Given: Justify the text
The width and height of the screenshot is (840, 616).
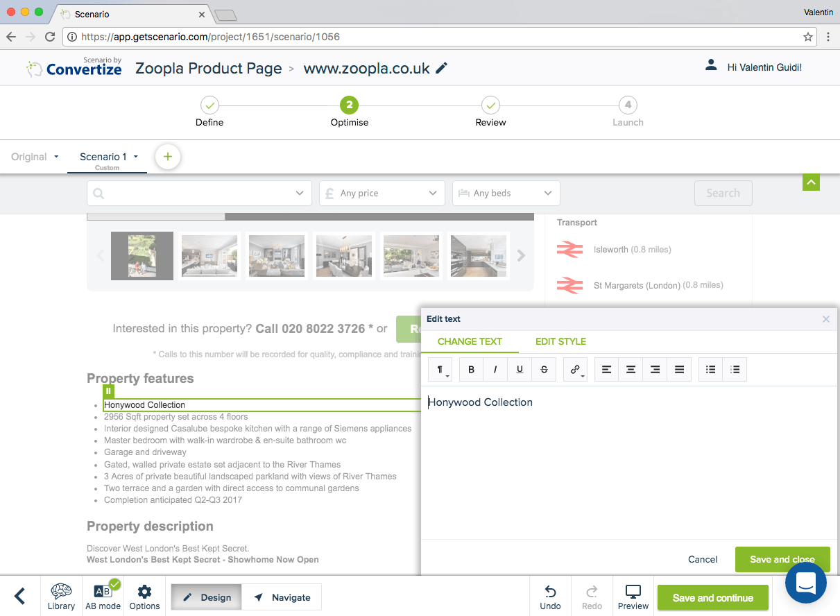Looking at the screenshot, I should (x=679, y=370).
